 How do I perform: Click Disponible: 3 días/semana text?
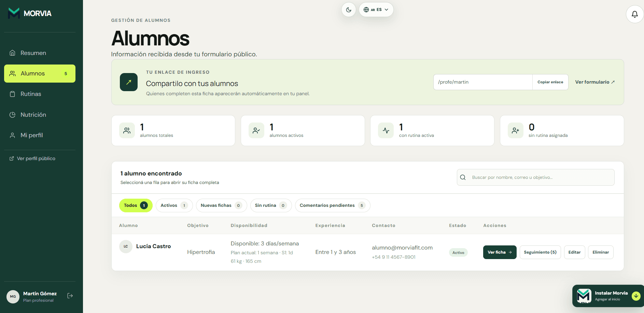(x=265, y=243)
